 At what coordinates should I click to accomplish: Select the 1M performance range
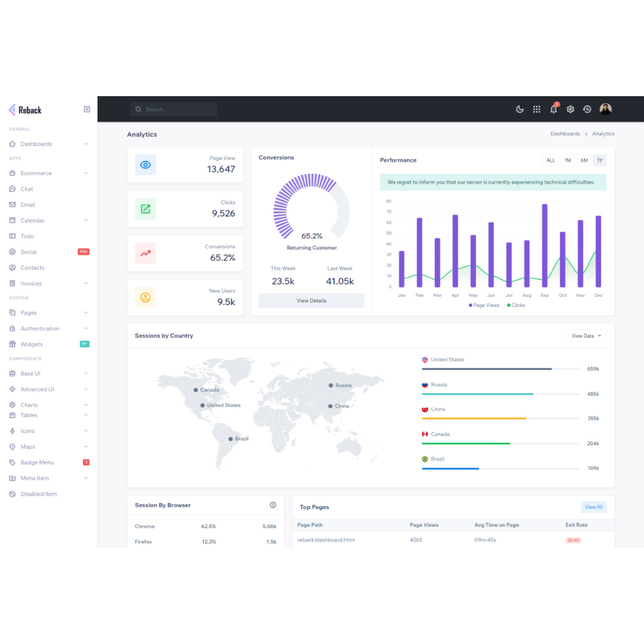(568, 160)
